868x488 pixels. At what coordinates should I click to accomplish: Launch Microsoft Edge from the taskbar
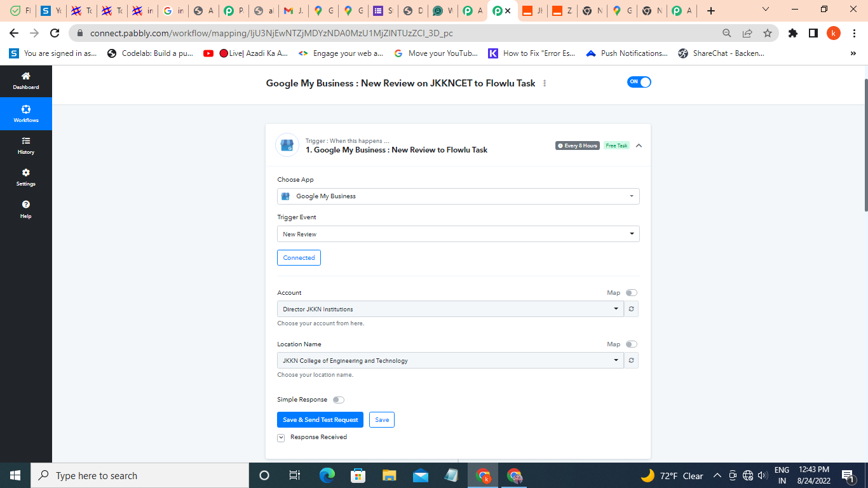[327, 475]
